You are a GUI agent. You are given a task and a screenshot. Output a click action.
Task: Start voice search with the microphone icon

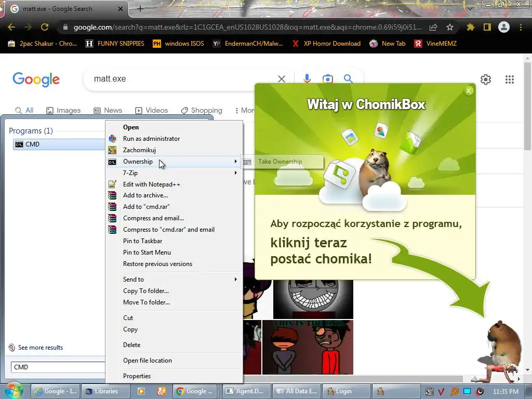click(307, 79)
